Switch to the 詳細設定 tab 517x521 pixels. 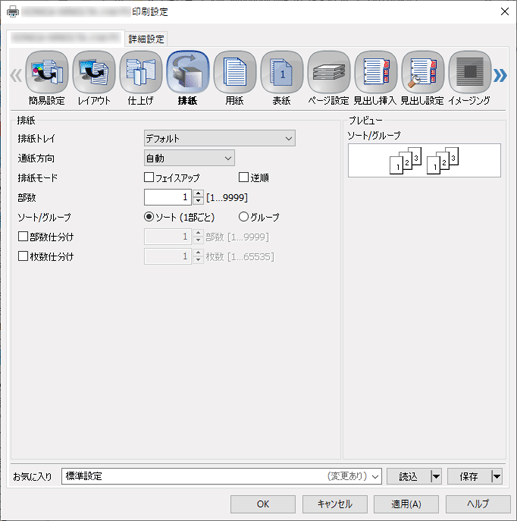(x=146, y=39)
